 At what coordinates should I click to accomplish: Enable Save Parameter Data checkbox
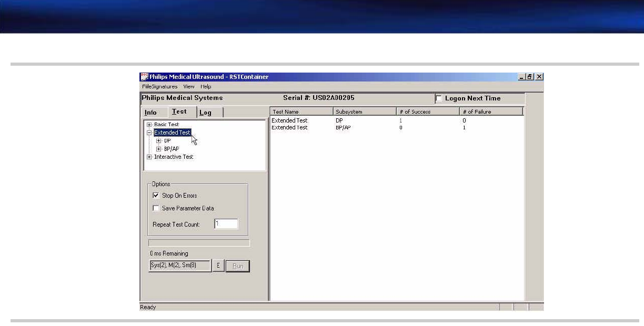[156, 208]
